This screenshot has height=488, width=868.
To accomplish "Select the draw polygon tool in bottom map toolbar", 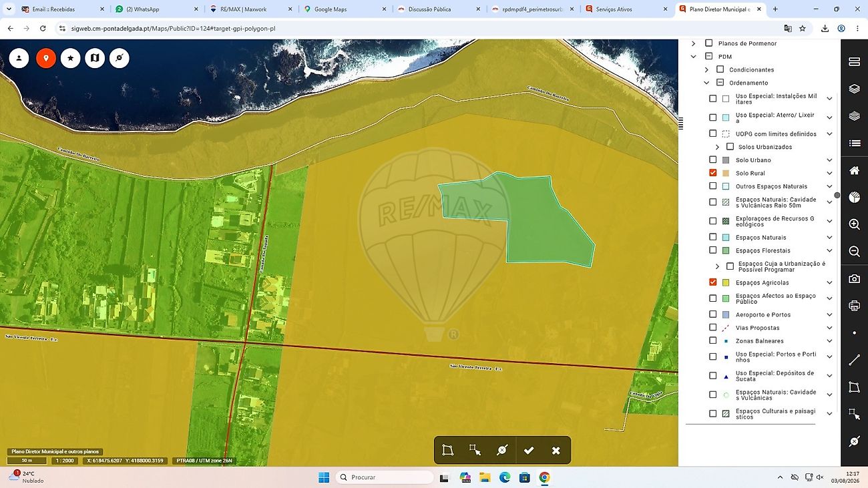I will 448,451.
